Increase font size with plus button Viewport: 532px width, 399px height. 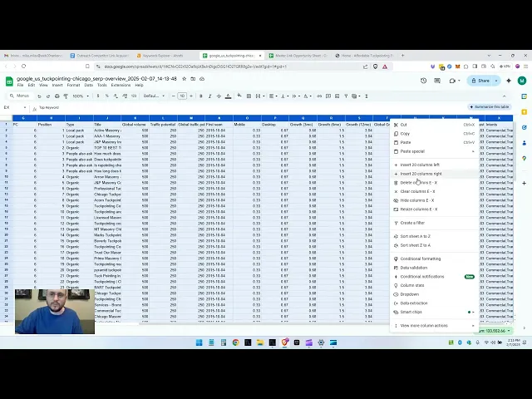click(x=191, y=96)
